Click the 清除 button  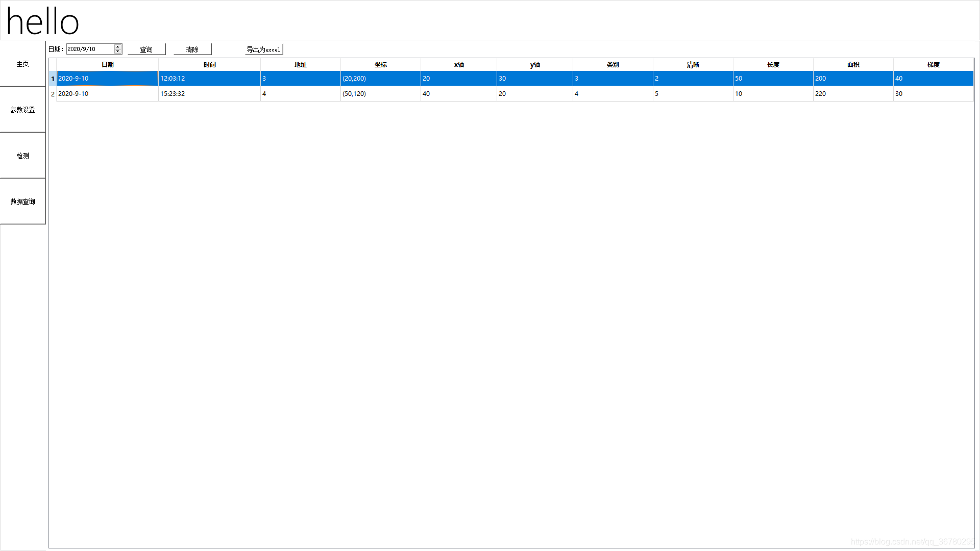pos(192,49)
